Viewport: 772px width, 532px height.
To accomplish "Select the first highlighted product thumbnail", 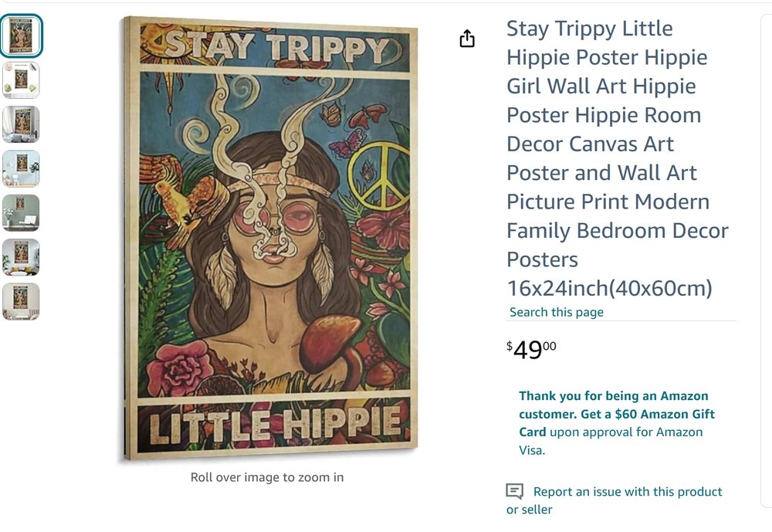I will click(x=21, y=36).
